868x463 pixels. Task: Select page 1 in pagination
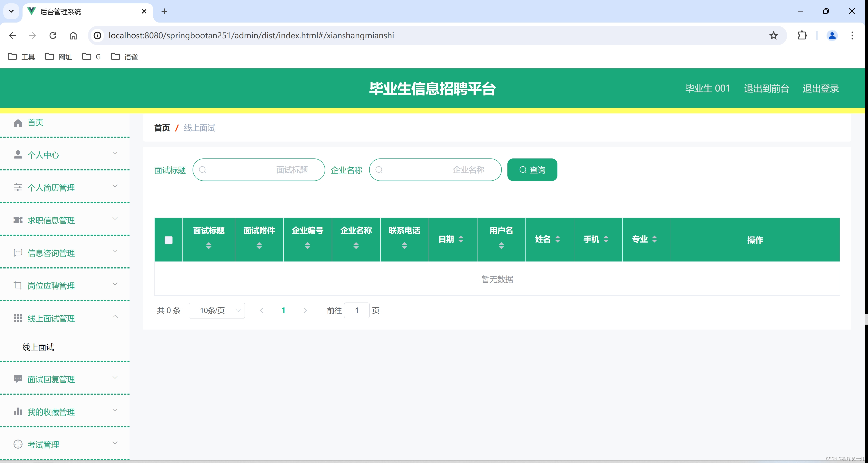[283, 311]
